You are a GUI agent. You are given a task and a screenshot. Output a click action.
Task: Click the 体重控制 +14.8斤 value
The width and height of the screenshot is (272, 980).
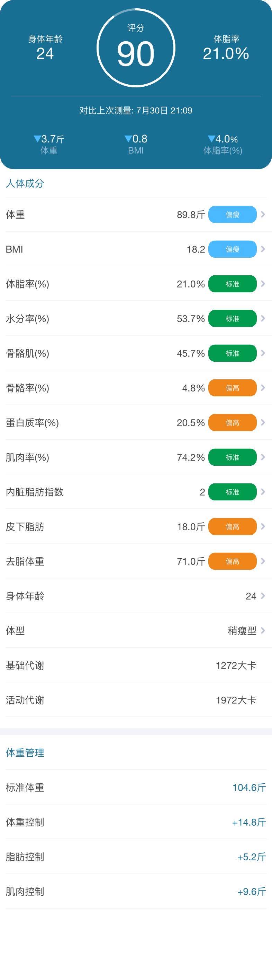tap(249, 822)
